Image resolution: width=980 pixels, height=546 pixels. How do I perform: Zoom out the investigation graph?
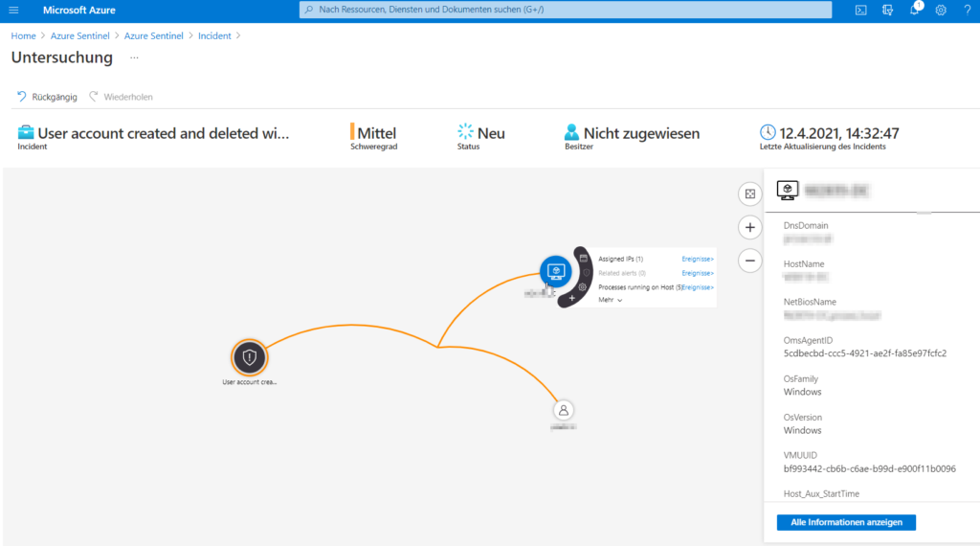(750, 261)
